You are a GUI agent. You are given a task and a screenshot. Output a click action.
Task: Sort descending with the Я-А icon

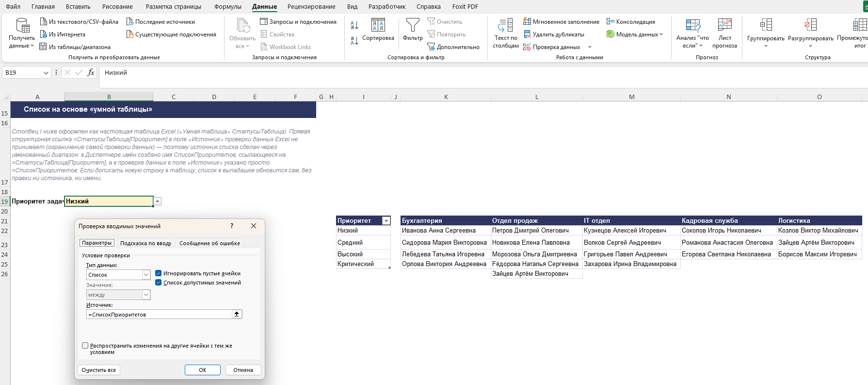[x=354, y=41]
